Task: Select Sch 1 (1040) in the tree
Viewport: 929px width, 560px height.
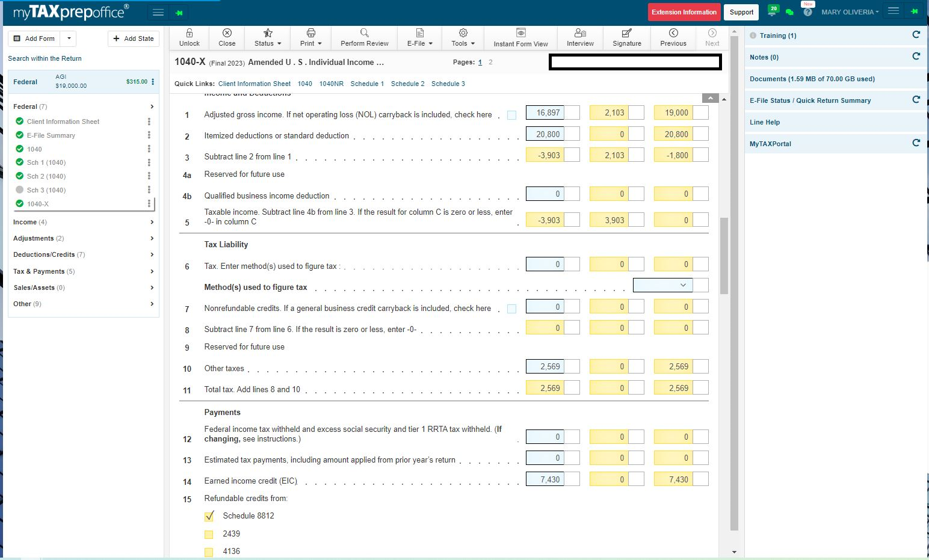Action: coord(46,162)
